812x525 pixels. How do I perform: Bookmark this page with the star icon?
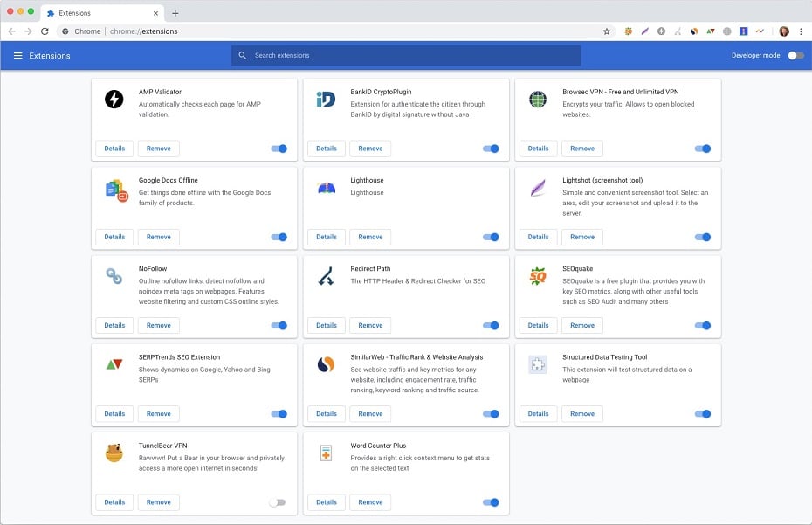pos(607,31)
